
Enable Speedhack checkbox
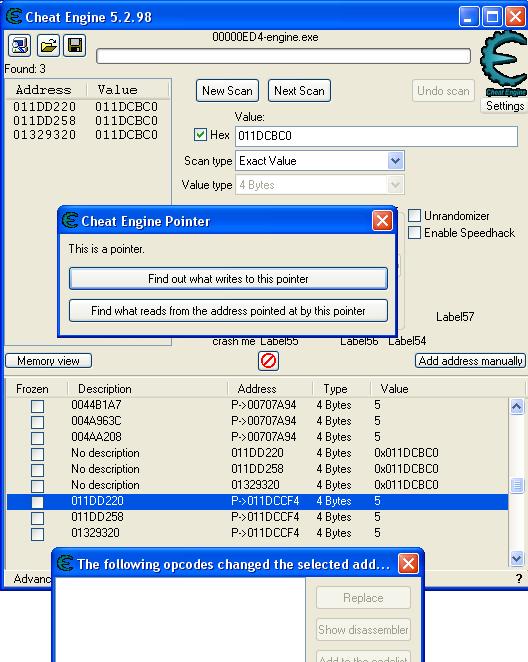click(x=414, y=232)
